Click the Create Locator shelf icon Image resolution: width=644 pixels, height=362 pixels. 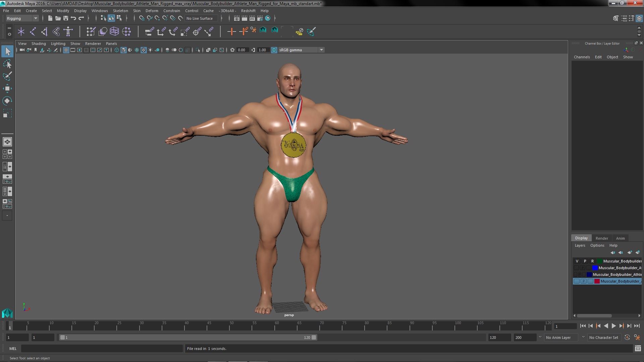[x=21, y=32]
